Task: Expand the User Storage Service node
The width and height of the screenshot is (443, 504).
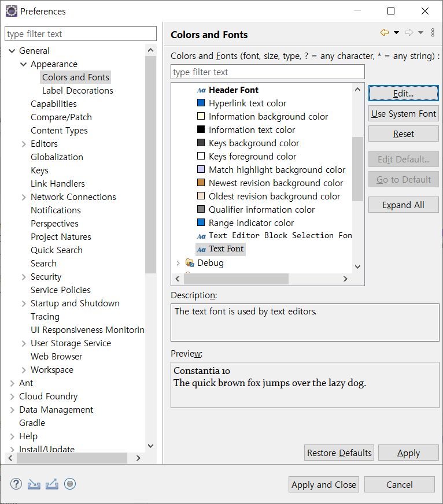Action: [24, 343]
